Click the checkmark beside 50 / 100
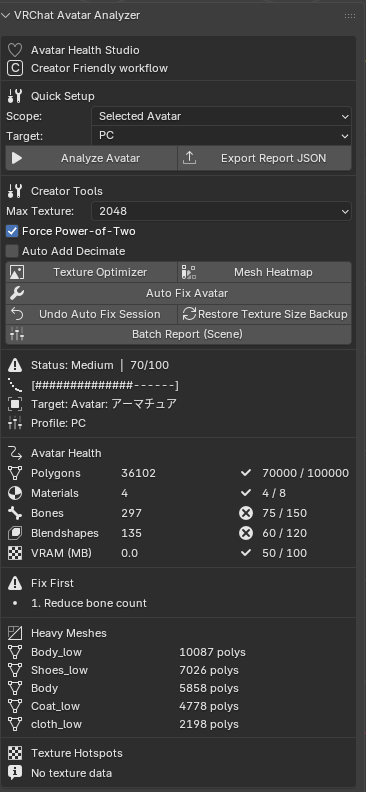The width and height of the screenshot is (366, 792). 246,553
